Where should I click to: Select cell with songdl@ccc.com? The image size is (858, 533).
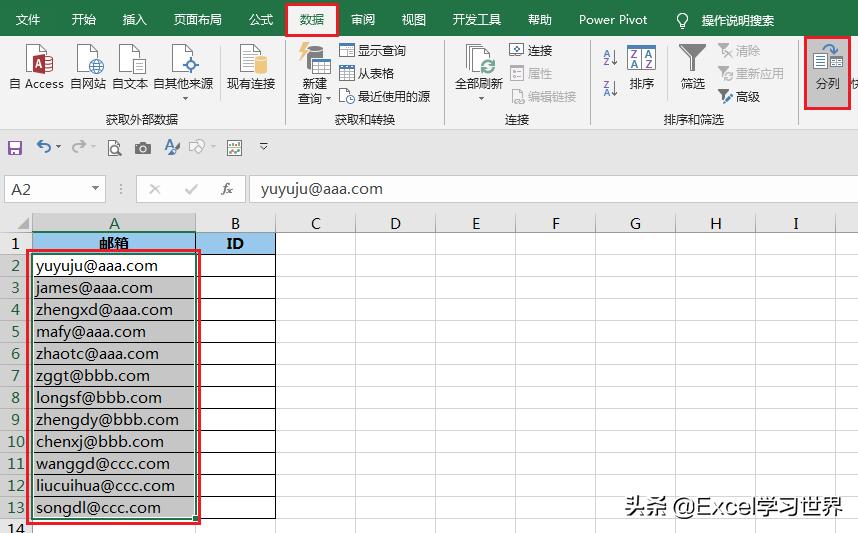pyautogui.click(x=114, y=507)
